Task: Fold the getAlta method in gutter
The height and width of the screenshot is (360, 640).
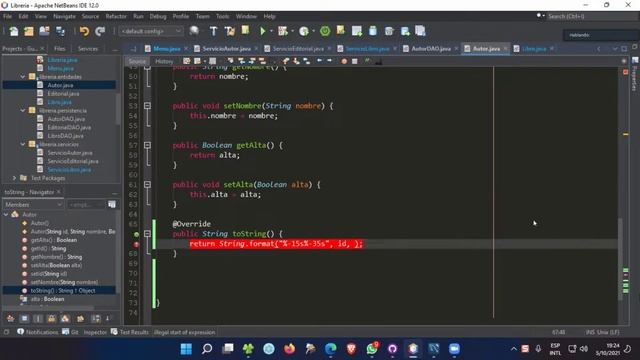Action: [147, 145]
